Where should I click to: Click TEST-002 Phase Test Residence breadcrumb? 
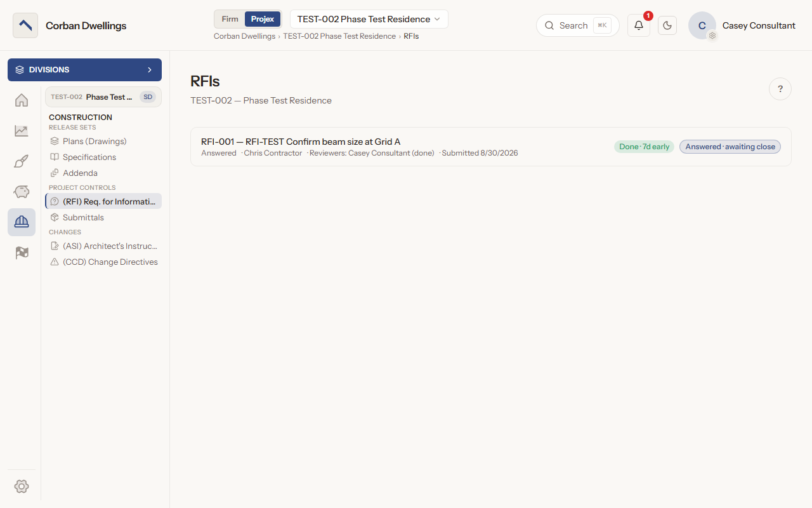pos(339,36)
